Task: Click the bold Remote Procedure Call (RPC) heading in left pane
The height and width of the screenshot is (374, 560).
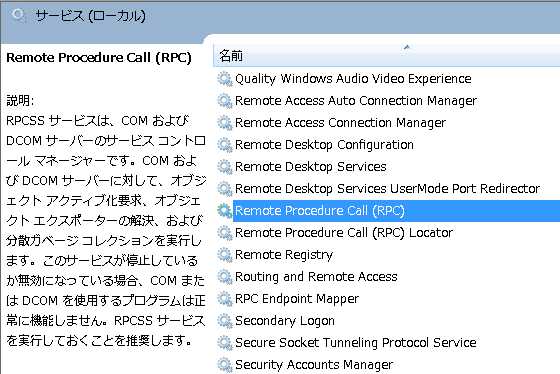Action: pyautogui.click(x=99, y=58)
